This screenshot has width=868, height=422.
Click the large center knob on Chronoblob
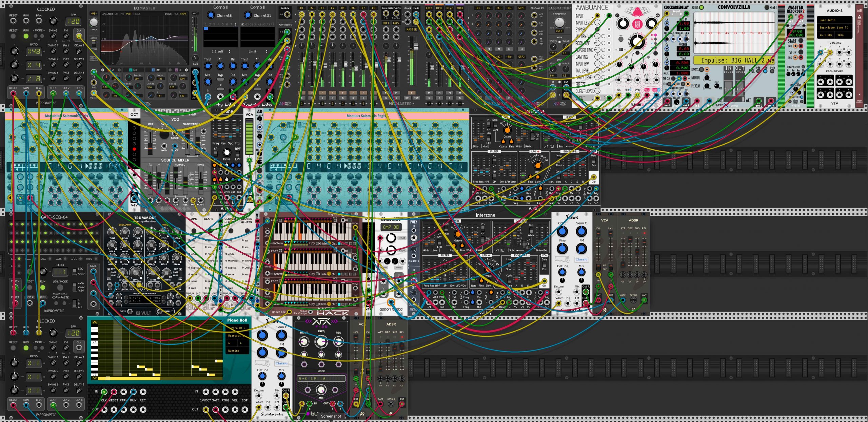coord(637,42)
